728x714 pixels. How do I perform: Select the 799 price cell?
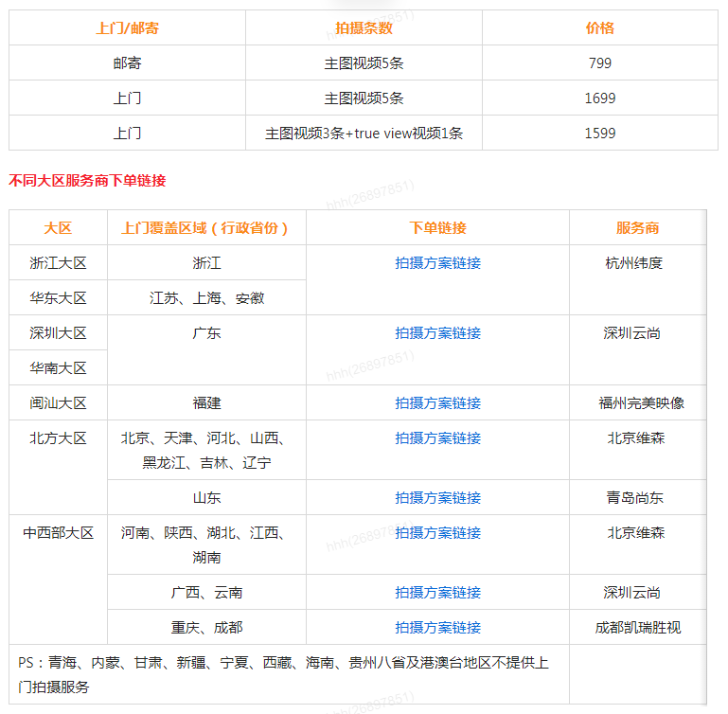[x=599, y=63]
